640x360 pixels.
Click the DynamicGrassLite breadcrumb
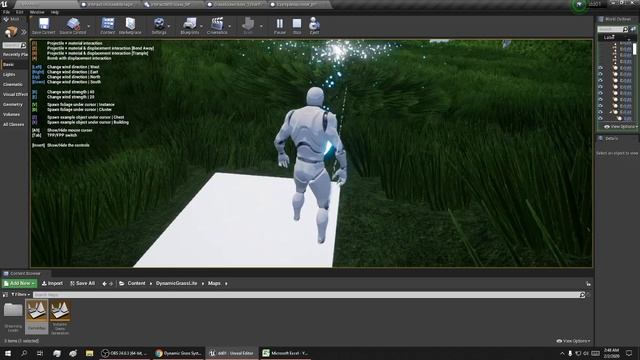(176, 283)
